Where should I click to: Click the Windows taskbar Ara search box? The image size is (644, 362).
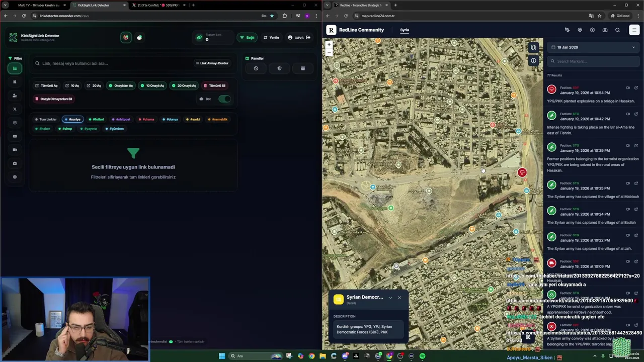click(256, 356)
